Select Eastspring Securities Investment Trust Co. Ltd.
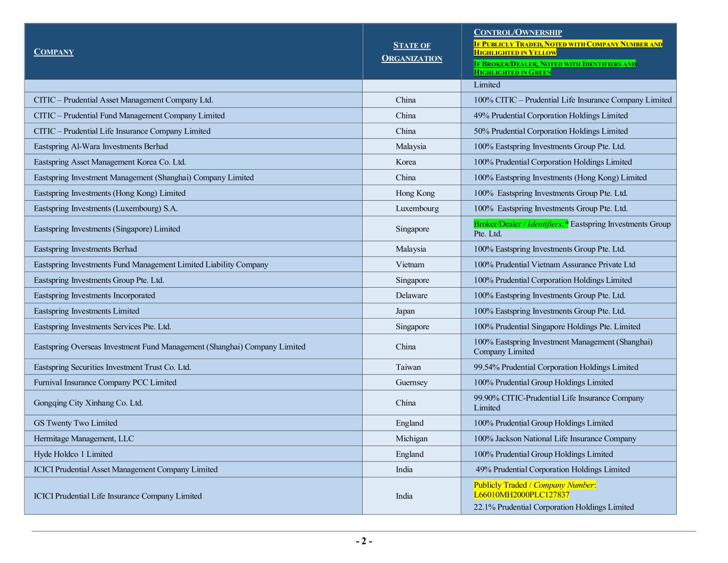 coord(113,367)
